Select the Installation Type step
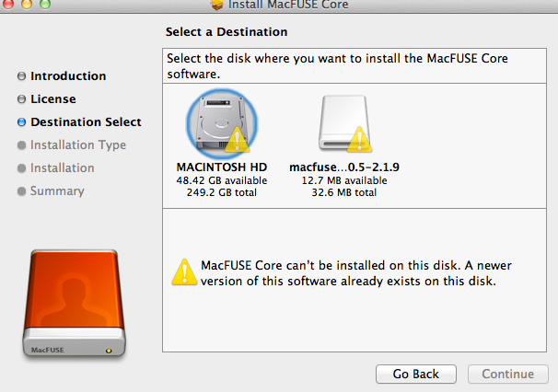Image resolution: width=558 pixels, height=392 pixels. tap(78, 145)
